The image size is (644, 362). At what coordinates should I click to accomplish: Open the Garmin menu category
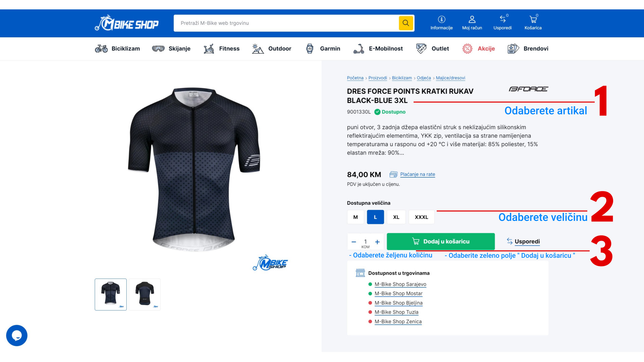click(x=323, y=49)
